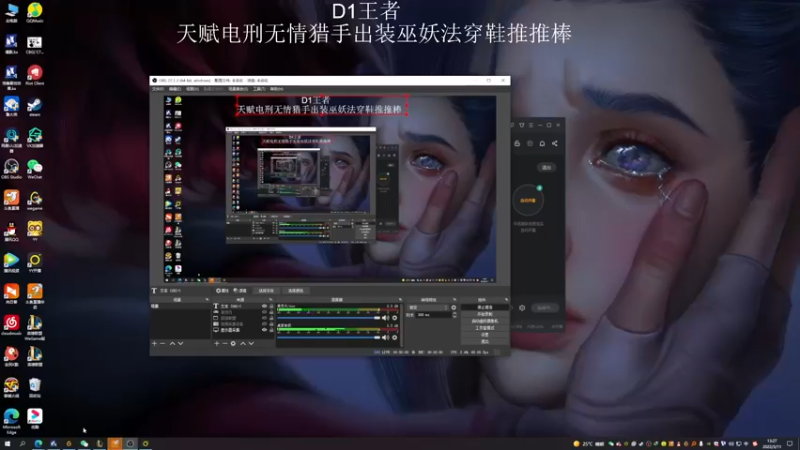
Task: Toggle visibility eye of 显示器采集 source
Action: (264, 330)
